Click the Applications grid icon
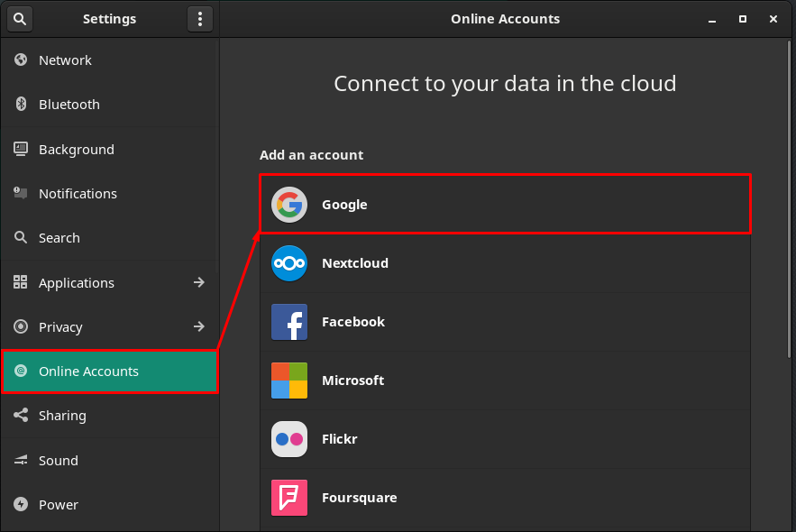The image size is (796, 532). click(x=21, y=282)
